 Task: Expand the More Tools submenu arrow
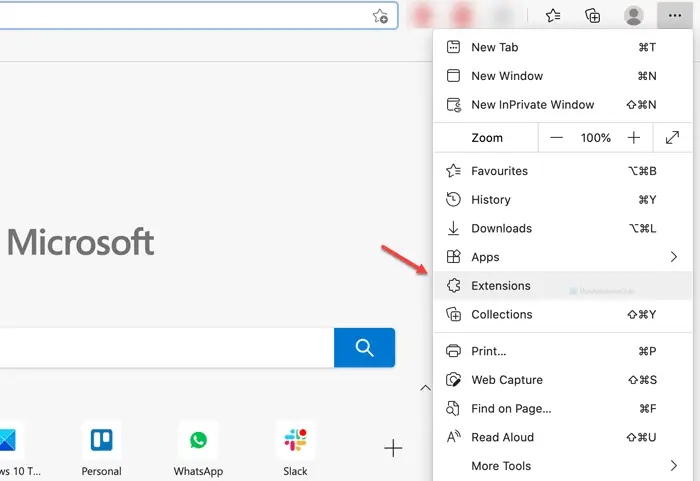point(674,466)
